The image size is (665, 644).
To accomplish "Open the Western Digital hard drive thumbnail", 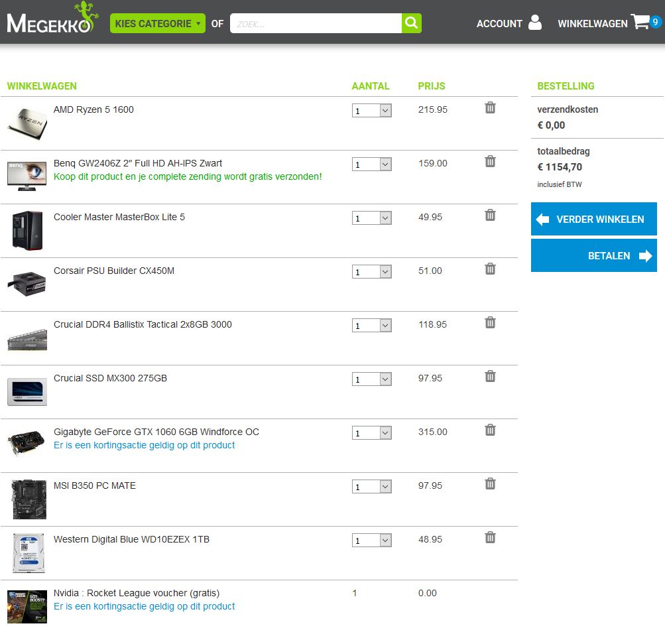I will (x=29, y=553).
